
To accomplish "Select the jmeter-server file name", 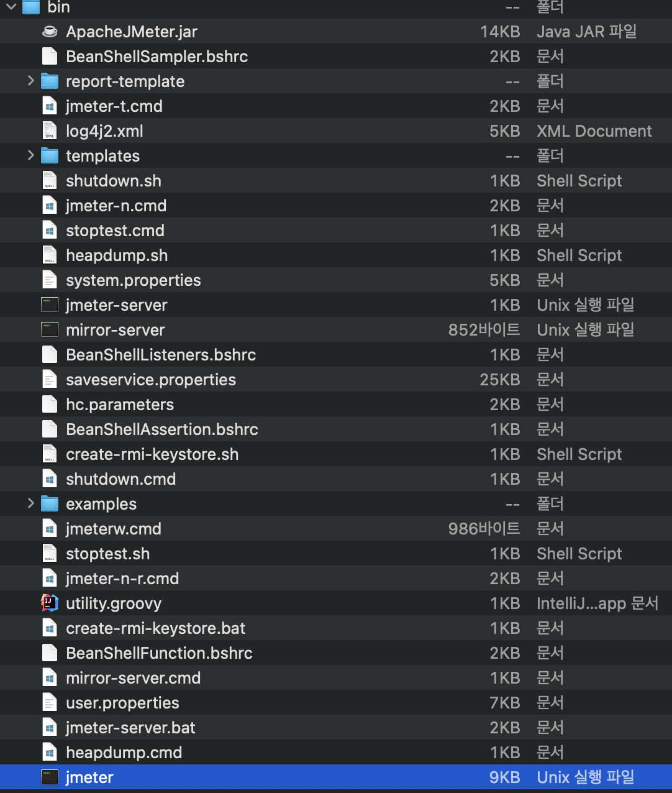I will pos(117,305).
